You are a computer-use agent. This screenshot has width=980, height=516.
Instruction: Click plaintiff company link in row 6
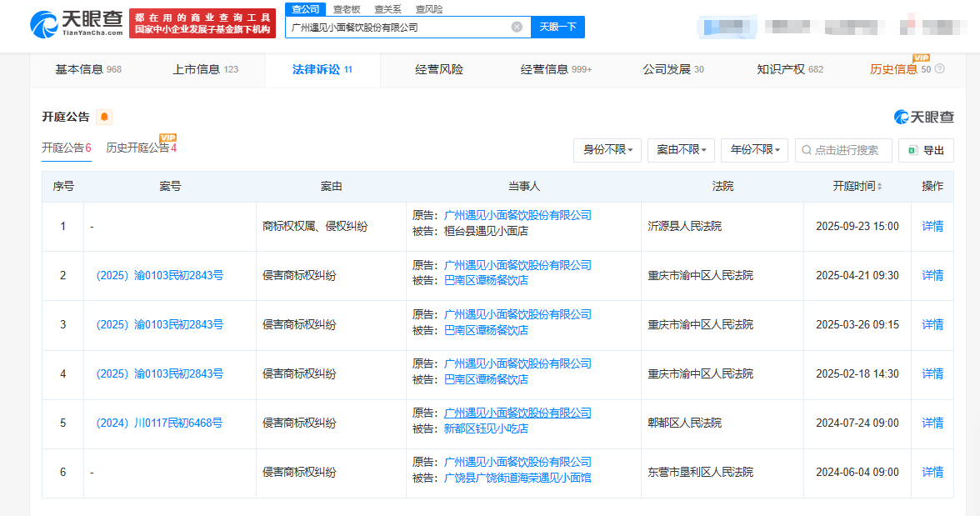tap(517, 462)
